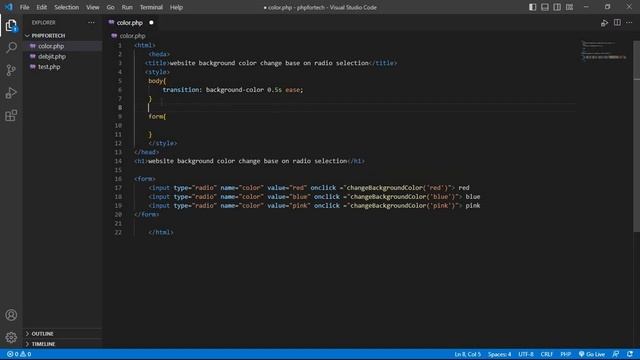Expand the OUTLINE section
Image resolution: width=640 pixels, height=360 pixels.
pos(42,333)
